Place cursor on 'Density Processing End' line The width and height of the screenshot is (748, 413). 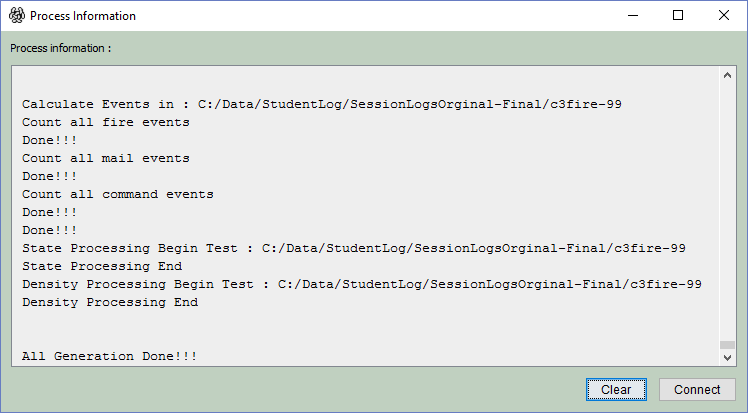click(x=110, y=302)
